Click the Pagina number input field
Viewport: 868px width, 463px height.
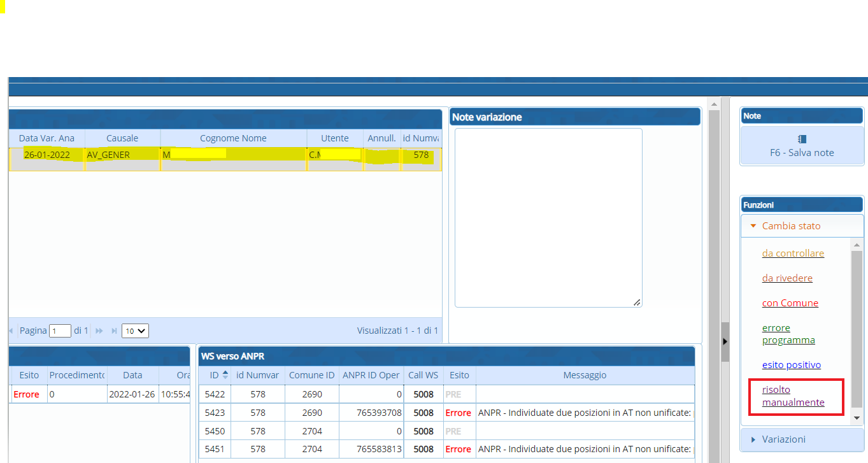point(60,331)
